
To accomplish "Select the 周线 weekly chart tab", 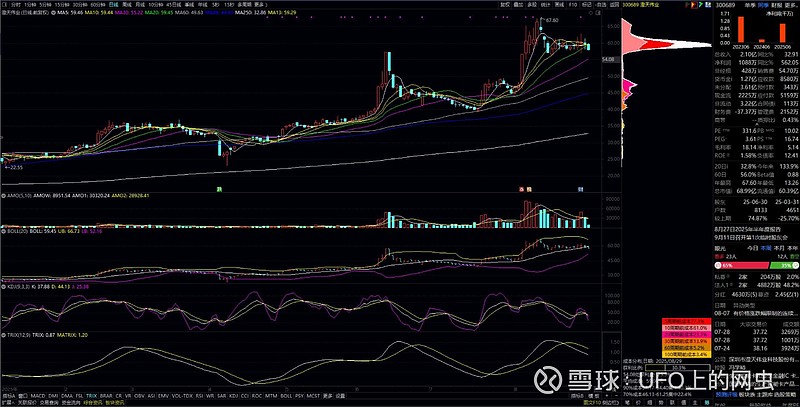I will click(x=127, y=4).
